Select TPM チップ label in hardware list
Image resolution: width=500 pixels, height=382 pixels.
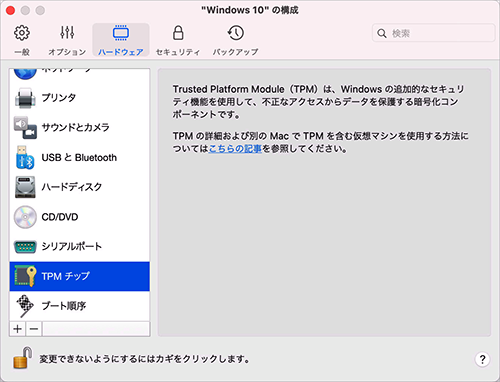66,276
